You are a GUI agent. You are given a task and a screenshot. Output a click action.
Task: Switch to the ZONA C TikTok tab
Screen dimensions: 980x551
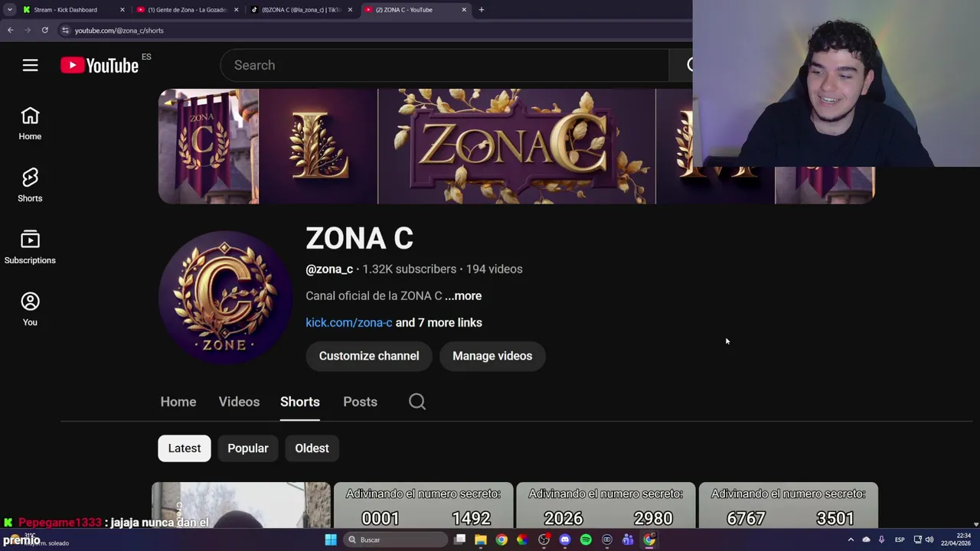click(301, 10)
